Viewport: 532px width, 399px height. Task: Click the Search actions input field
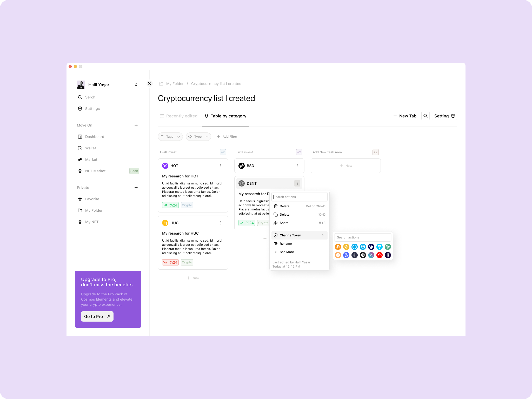pyautogui.click(x=299, y=197)
